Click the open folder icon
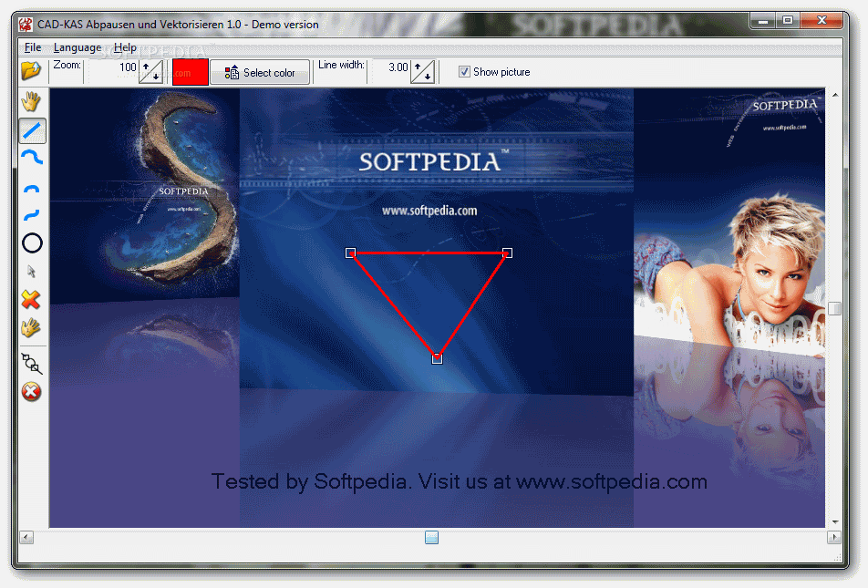Screen dimensions: 868x588 coord(31,71)
